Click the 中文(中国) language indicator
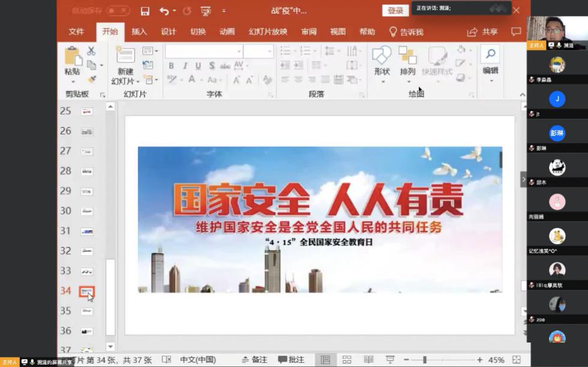Viewport: 588px width, 367px height. (198, 360)
